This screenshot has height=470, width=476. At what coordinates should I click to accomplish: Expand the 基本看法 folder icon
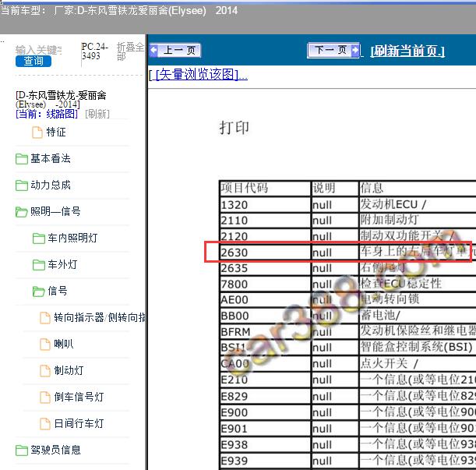coord(22,158)
